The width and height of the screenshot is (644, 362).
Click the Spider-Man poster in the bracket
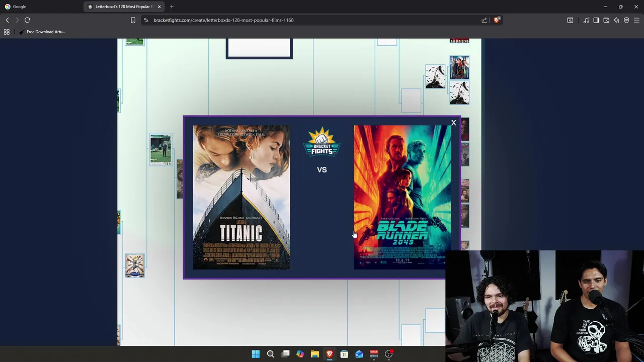[x=459, y=67]
